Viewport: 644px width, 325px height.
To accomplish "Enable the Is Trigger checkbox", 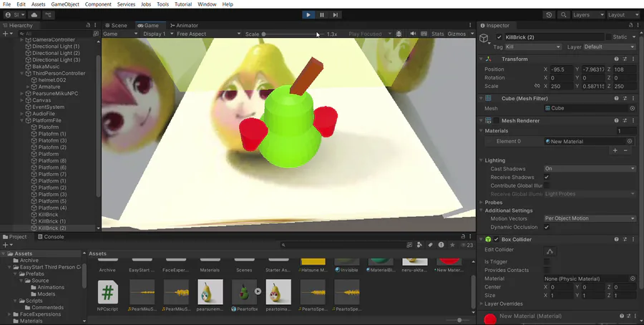I will [547, 261].
